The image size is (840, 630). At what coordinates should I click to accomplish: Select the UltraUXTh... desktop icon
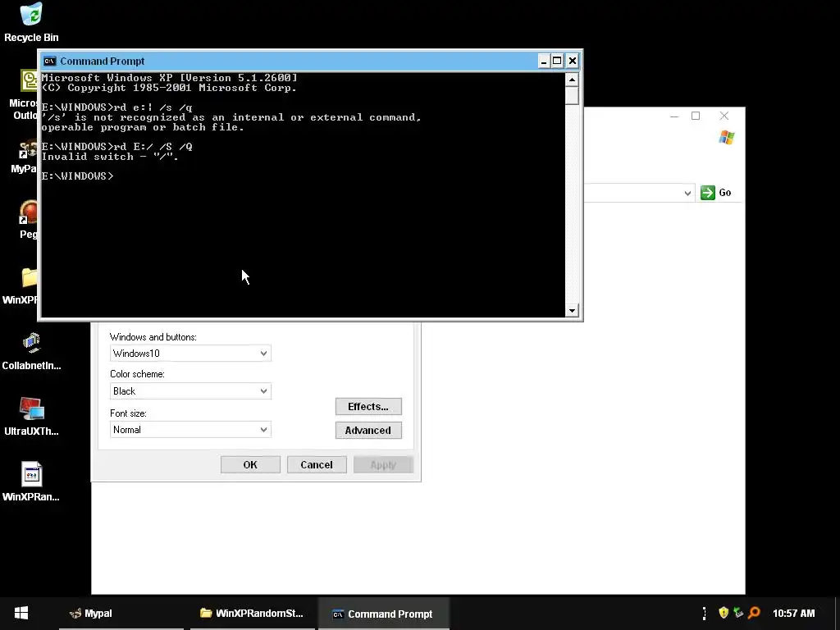pos(31,417)
